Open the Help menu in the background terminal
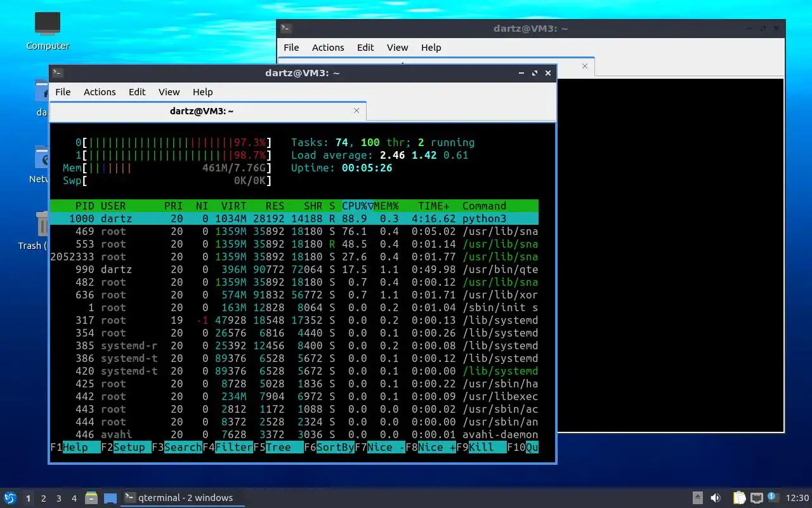812x508 pixels. tap(431, 47)
